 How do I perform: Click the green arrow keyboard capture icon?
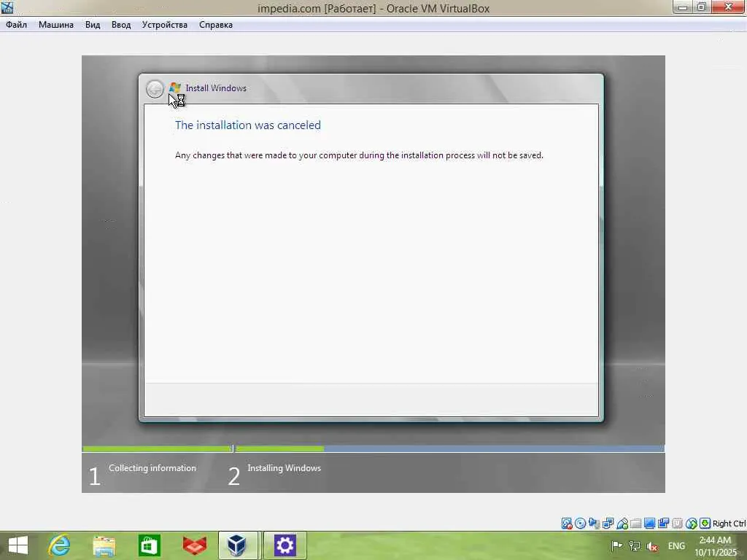[705, 524]
